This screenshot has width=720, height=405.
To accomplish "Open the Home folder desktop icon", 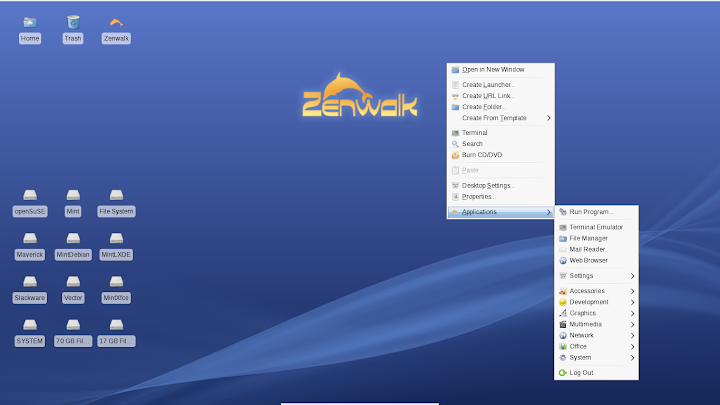I will 30,22.
